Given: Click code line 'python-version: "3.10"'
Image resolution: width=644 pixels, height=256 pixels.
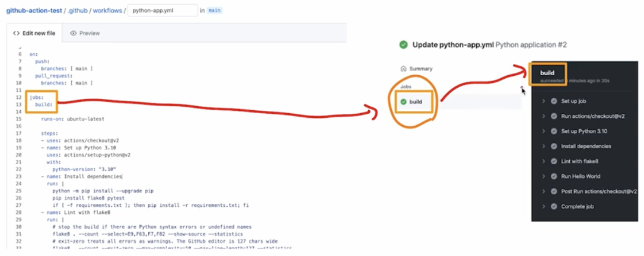Looking at the screenshot, I should click(x=84, y=169).
